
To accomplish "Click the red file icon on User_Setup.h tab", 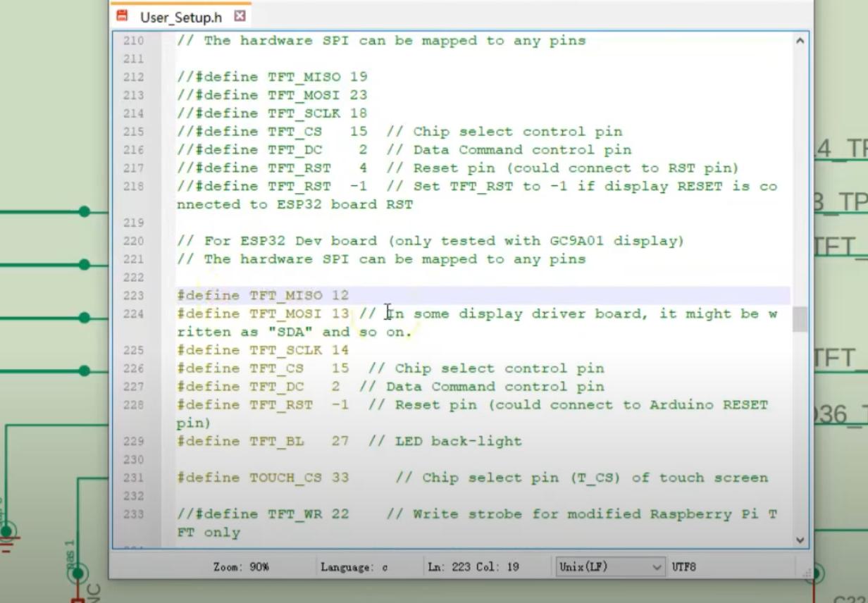I will coord(123,15).
